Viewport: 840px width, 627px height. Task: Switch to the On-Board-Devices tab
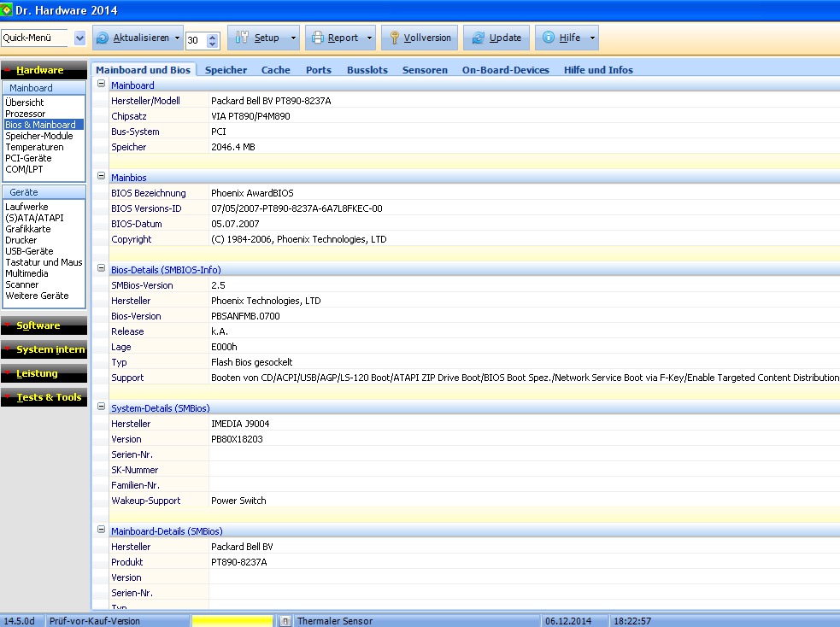click(505, 70)
